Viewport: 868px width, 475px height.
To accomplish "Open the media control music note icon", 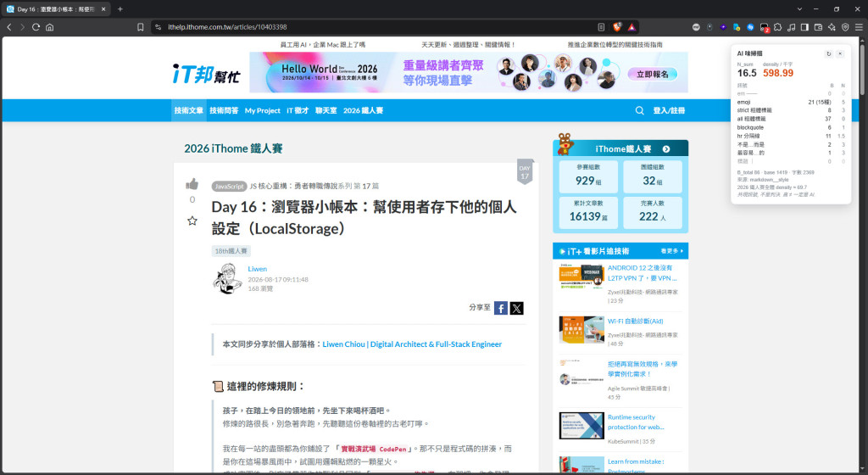I will [792, 26].
